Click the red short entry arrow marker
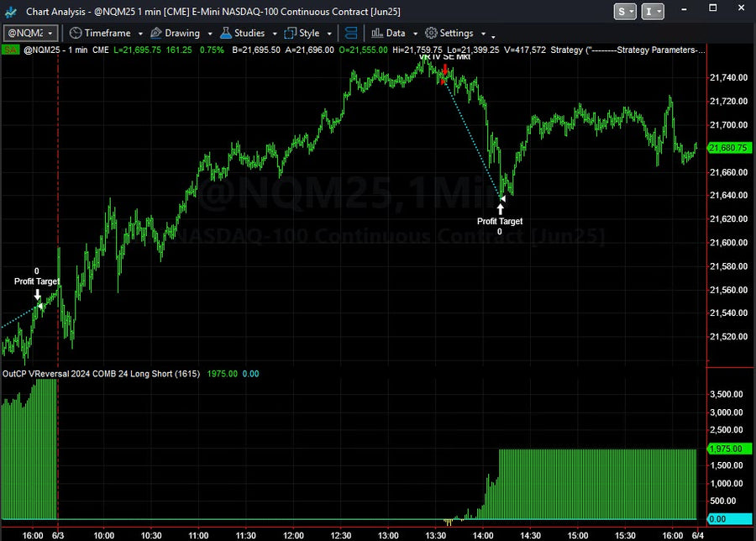Image resolution: width=756 pixels, height=541 pixels. click(x=444, y=71)
